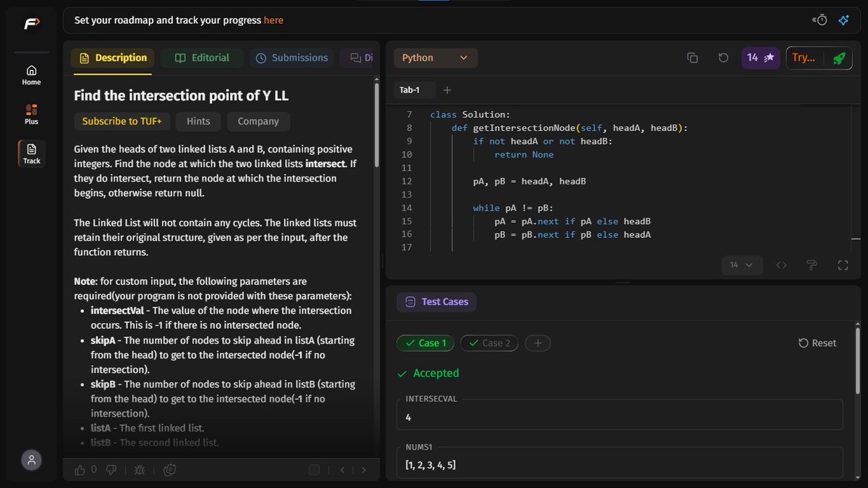
Task: Switch to the Editorial tab
Action: point(202,58)
